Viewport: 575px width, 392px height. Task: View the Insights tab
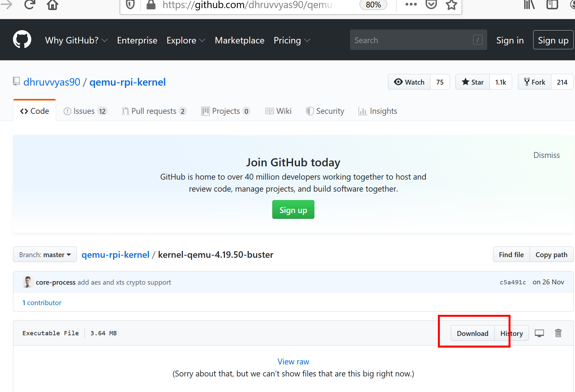[378, 111]
